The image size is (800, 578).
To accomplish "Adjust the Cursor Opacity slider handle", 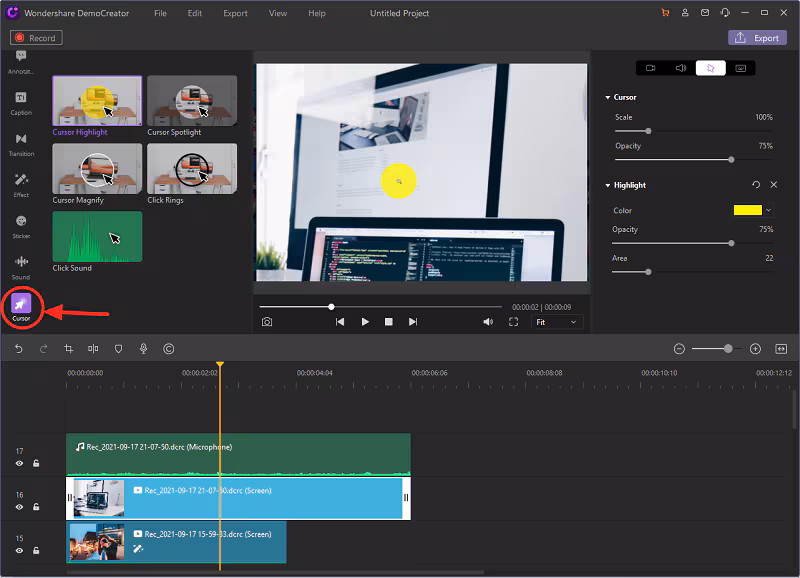I will (x=731, y=160).
